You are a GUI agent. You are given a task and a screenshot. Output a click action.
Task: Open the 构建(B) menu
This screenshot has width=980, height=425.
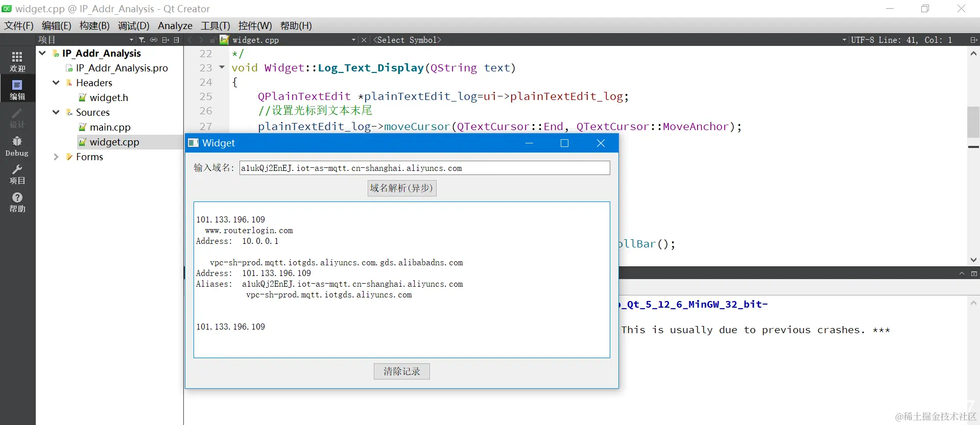tap(94, 26)
